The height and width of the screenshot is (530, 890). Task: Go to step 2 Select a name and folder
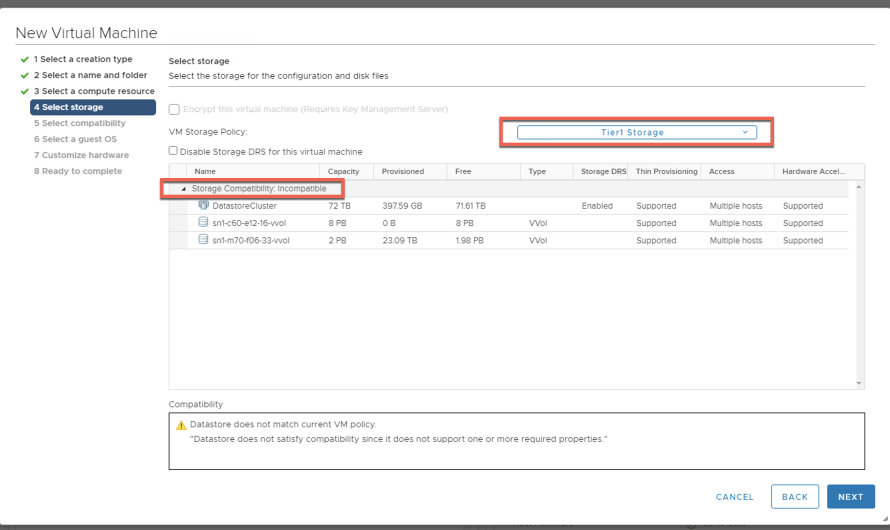pyautogui.click(x=90, y=76)
